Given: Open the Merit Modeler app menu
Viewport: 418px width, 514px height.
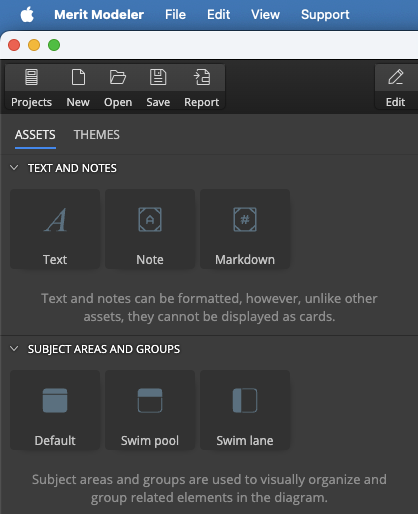Looking at the screenshot, I should coord(99,15).
